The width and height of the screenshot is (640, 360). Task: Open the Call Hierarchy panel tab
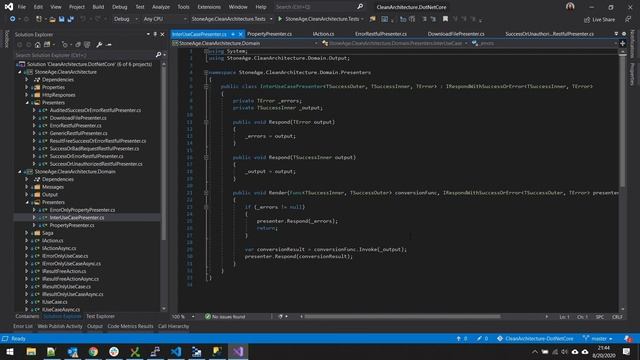coord(173,326)
